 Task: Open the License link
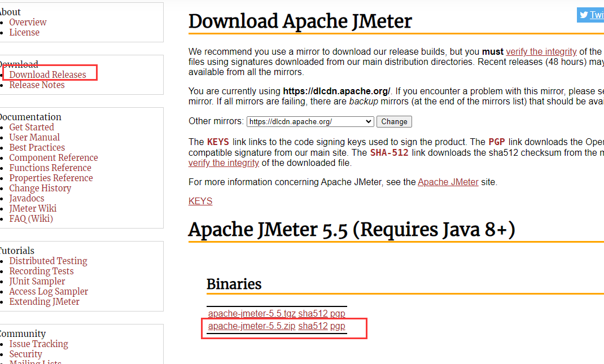(24, 32)
